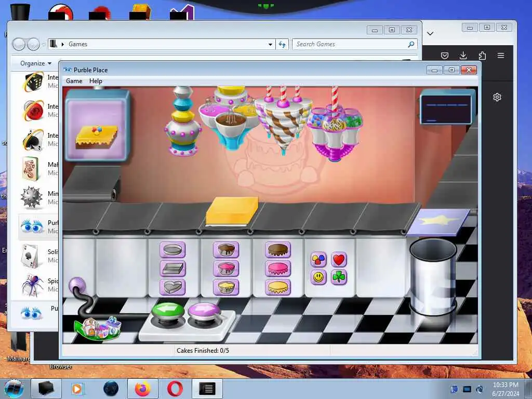
Task: Select the heart-shaped cake pan button
Action: click(x=172, y=287)
